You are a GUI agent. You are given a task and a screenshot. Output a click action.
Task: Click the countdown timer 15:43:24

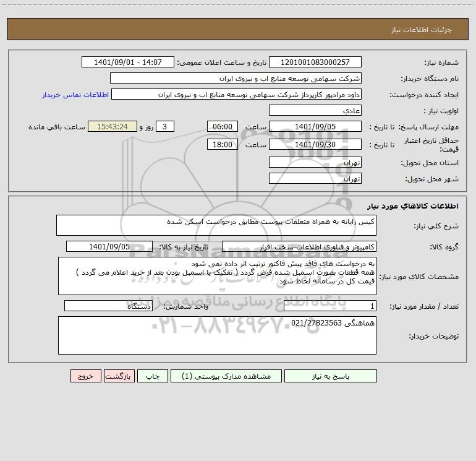coord(113,126)
